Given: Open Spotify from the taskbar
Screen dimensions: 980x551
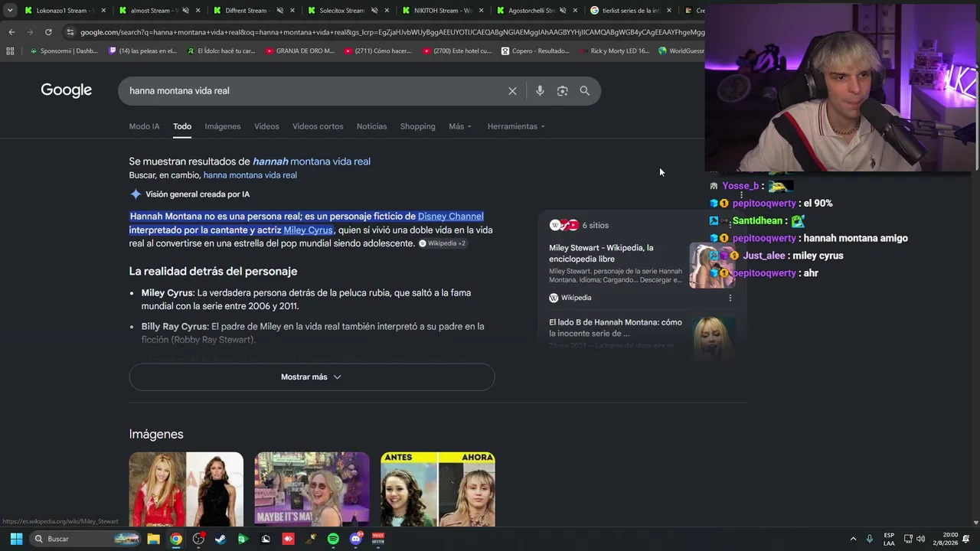Looking at the screenshot, I should [333, 539].
